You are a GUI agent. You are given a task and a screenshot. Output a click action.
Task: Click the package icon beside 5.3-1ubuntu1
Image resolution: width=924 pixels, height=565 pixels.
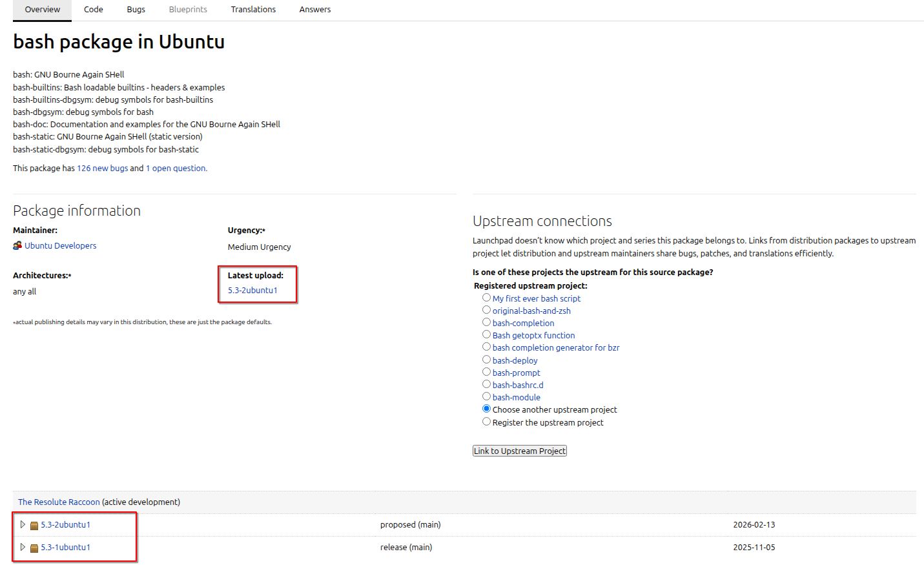point(34,548)
